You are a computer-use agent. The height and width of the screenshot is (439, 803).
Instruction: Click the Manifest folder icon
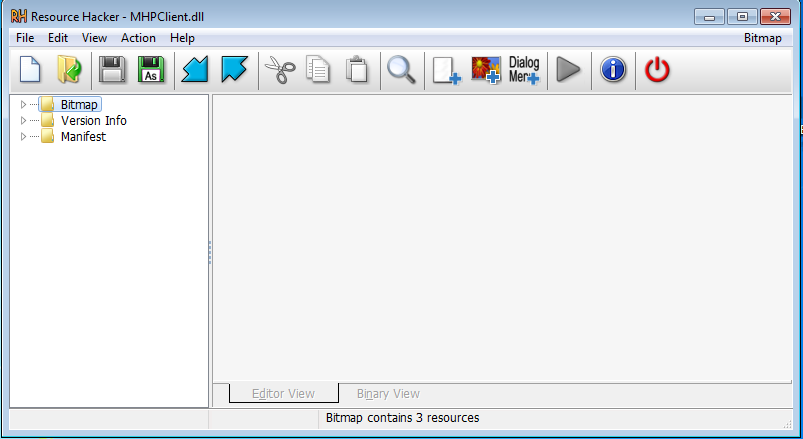[x=48, y=136]
